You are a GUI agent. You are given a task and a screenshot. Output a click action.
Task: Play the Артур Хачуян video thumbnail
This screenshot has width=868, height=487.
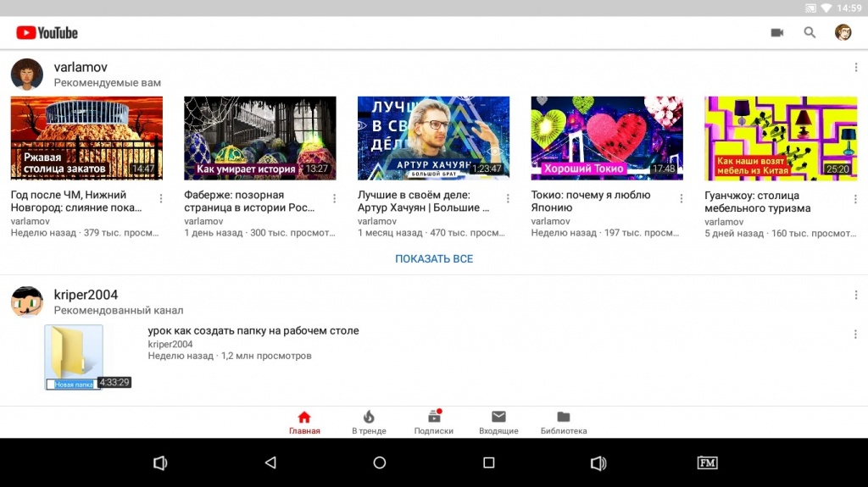click(x=433, y=137)
